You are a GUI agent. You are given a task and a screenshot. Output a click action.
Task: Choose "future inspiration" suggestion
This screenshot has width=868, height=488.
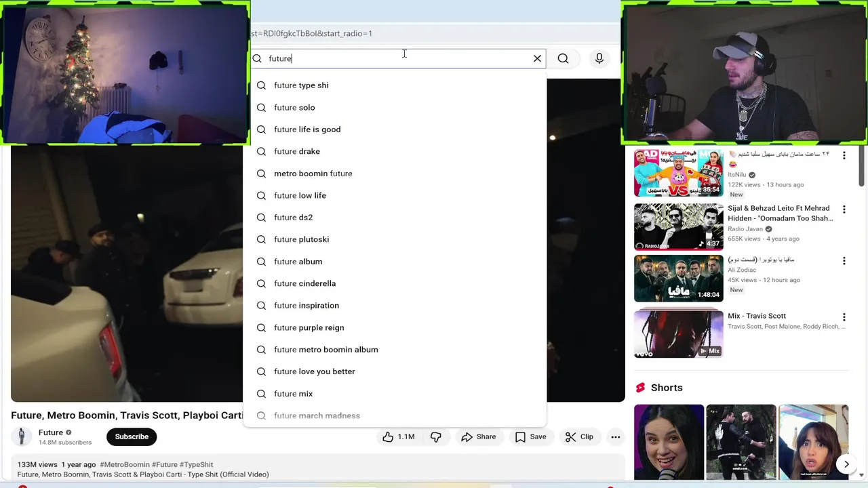pos(395,306)
